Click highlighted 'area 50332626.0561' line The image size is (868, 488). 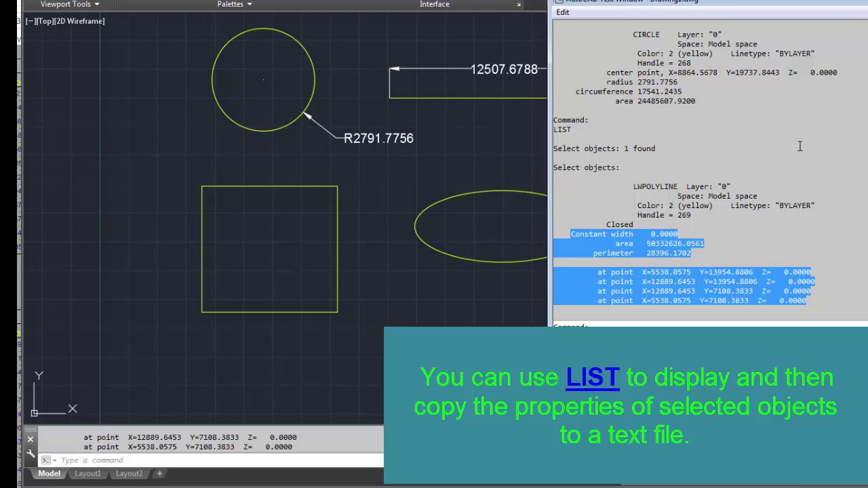tap(659, 243)
